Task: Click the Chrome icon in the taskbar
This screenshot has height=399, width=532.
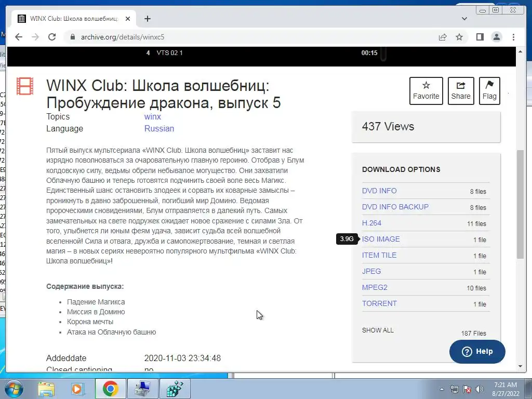Action: pos(110,389)
